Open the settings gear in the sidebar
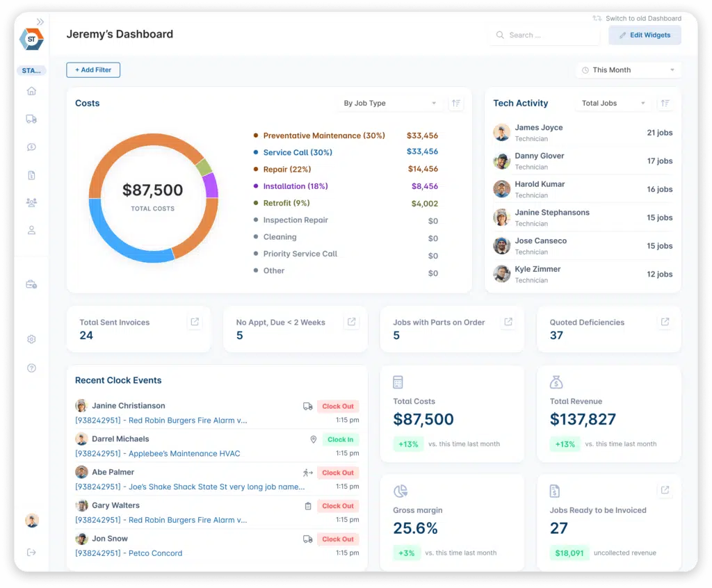The width and height of the screenshot is (712, 588). pos(31,339)
